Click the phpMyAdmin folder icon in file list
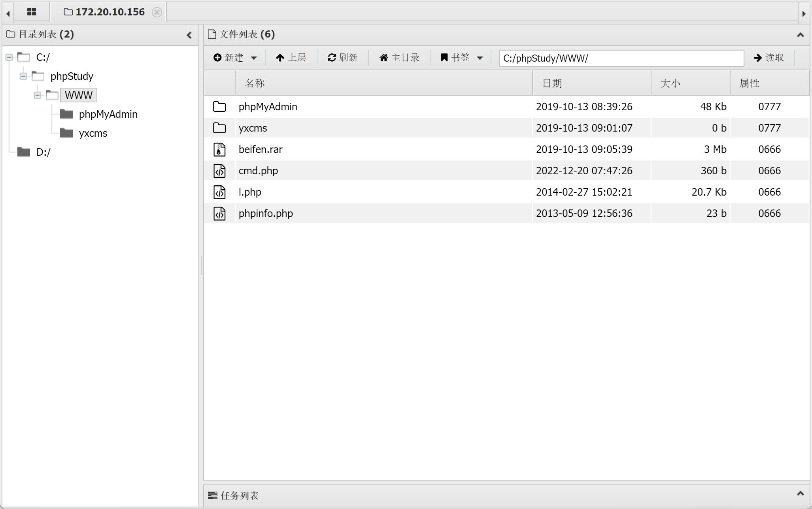 click(219, 107)
